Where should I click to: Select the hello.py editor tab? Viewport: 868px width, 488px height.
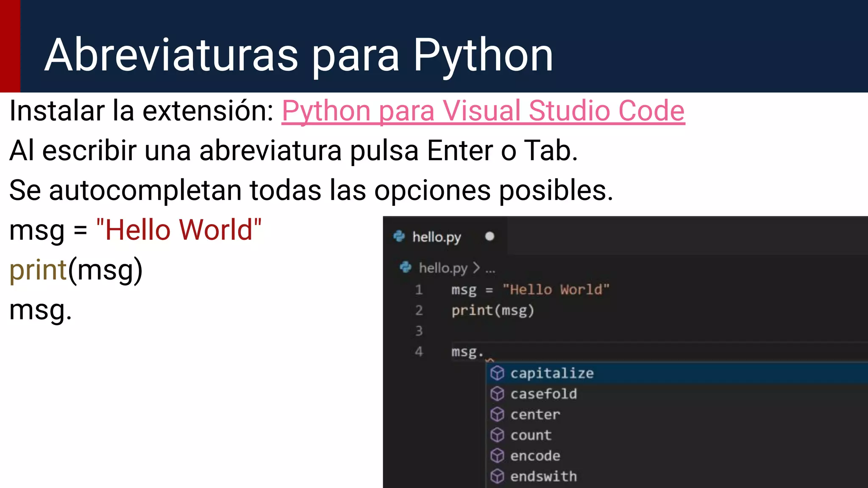coord(445,236)
